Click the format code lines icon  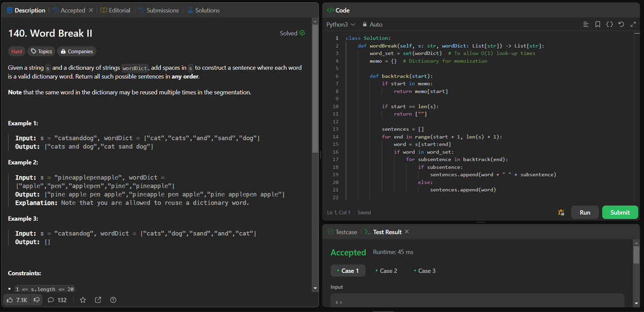587,24
